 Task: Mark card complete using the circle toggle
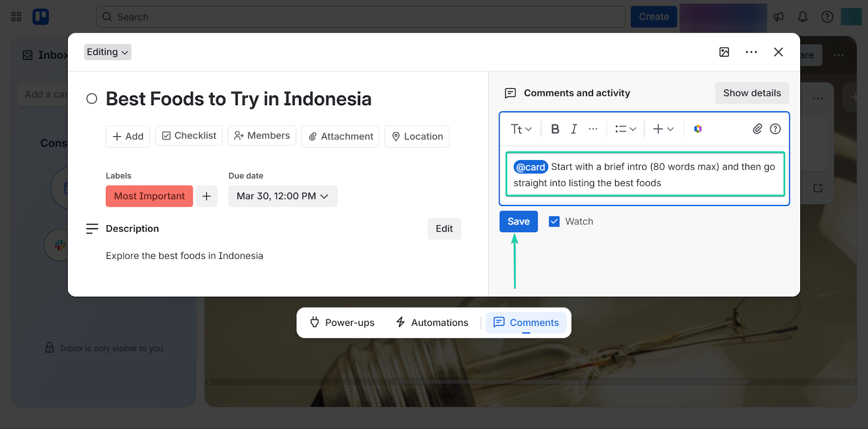coord(92,99)
